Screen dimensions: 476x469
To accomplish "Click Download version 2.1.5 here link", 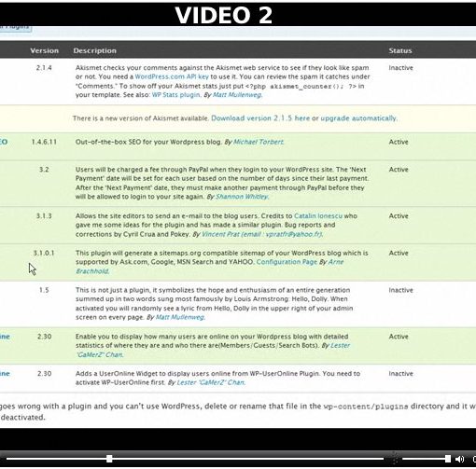I will pyautogui.click(x=260, y=118).
